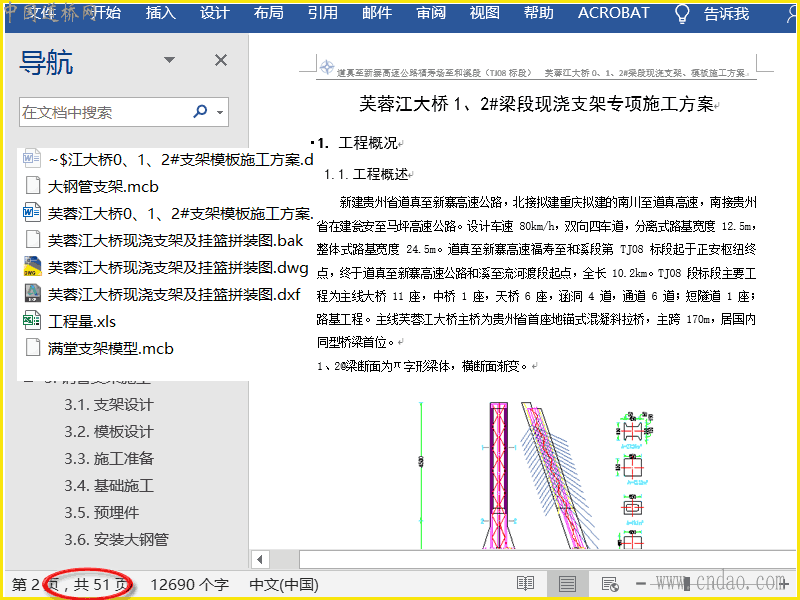Click the DXF file icon

33,293
